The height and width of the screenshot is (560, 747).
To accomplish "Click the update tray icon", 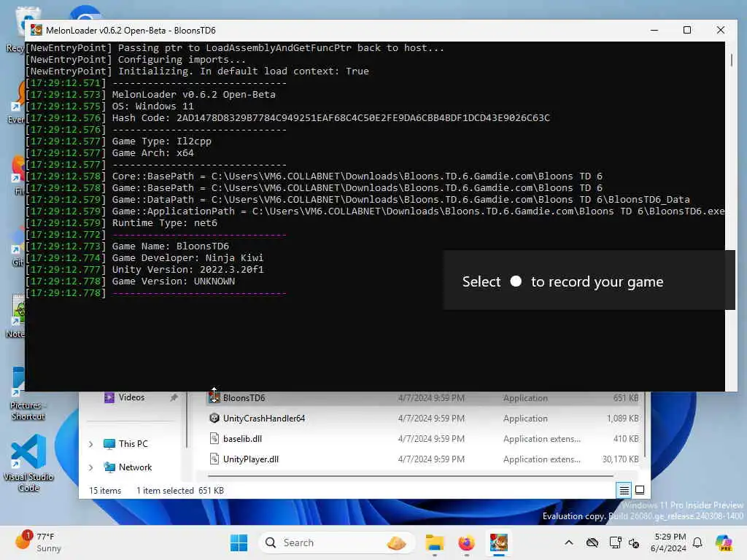I will pos(634,542).
